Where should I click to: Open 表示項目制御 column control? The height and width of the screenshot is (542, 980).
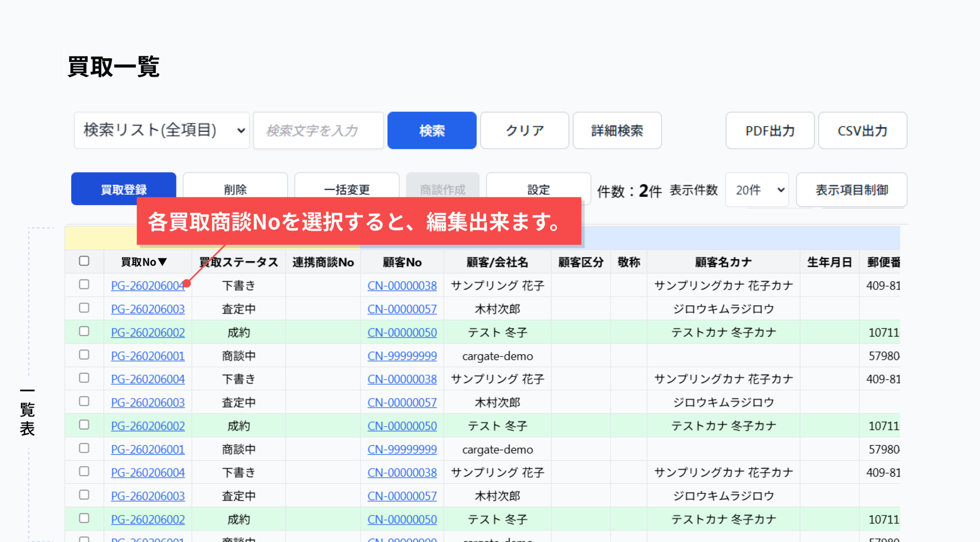[x=851, y=190]
